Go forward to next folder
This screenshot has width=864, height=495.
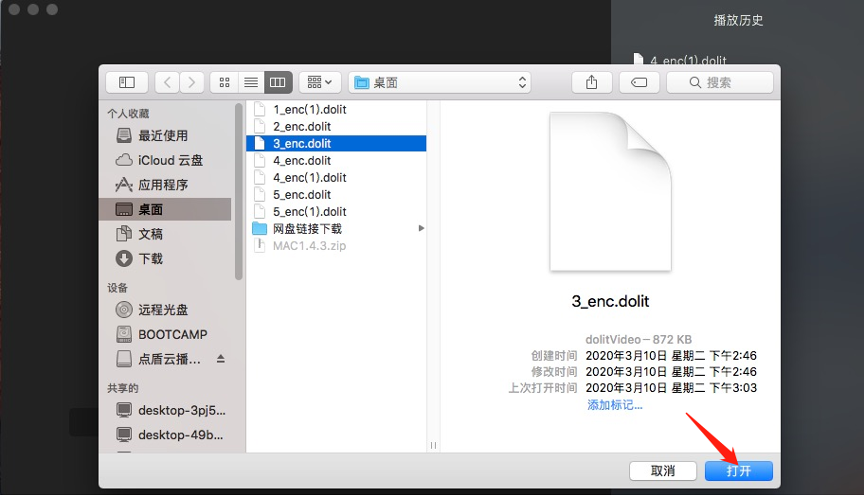point(192,83)
